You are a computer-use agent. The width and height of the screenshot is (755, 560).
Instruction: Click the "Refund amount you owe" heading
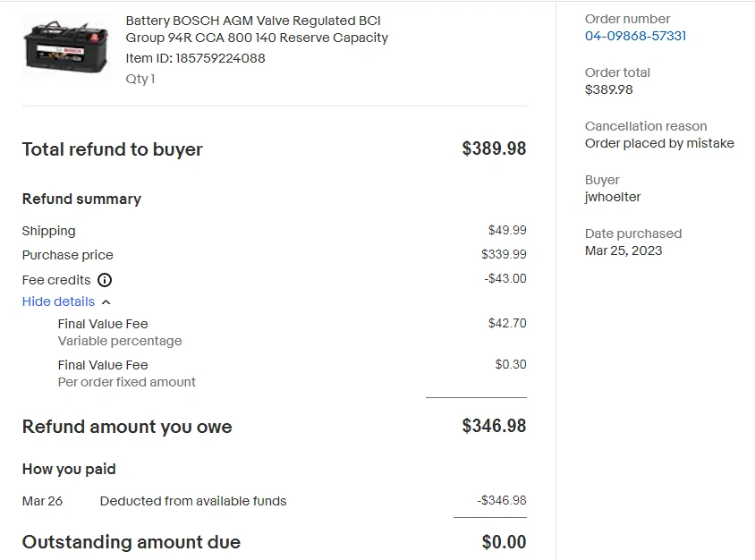(x=127, y=427)
